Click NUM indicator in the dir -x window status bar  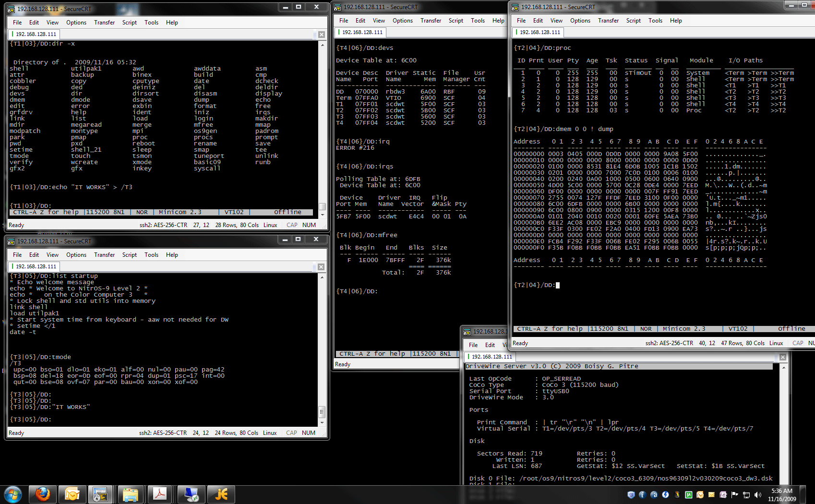point(309,225)
